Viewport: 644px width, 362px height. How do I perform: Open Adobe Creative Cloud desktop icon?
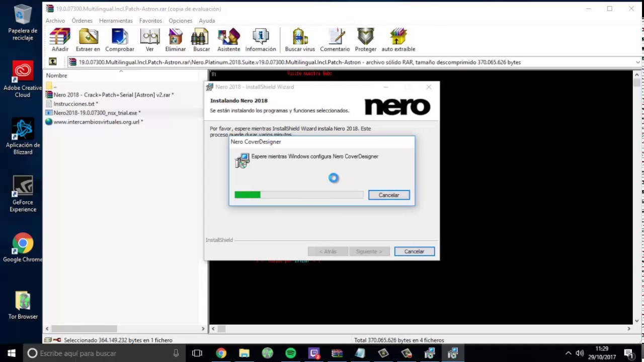[x=23, y=79]
